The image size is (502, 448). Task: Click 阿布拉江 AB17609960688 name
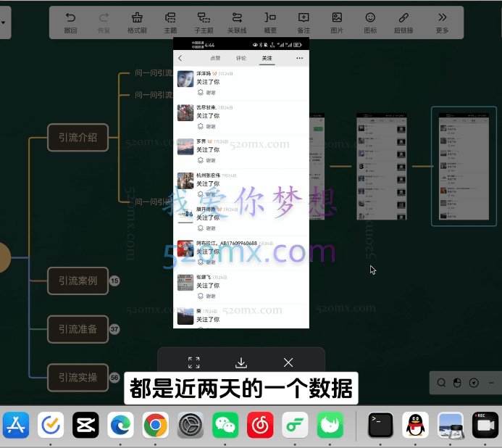tap(227, 244)
